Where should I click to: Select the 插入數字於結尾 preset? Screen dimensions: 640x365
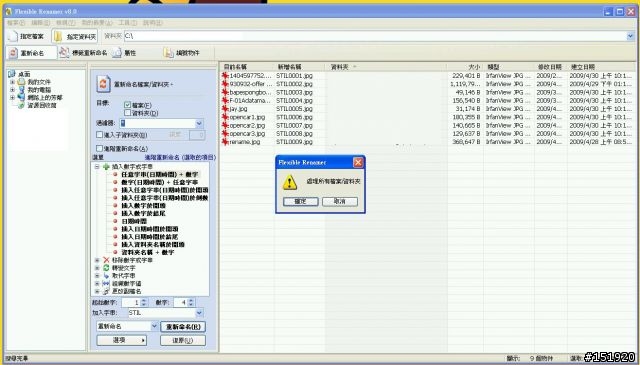143,213
